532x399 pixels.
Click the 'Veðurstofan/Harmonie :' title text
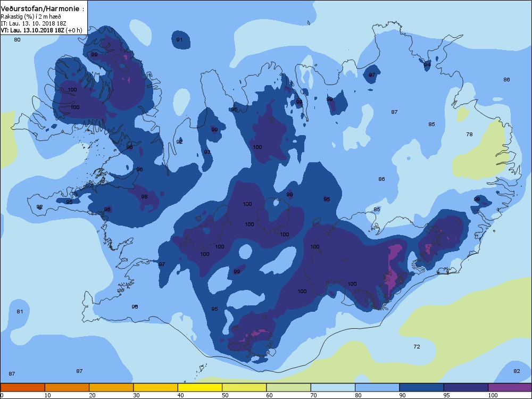(42, 9)
